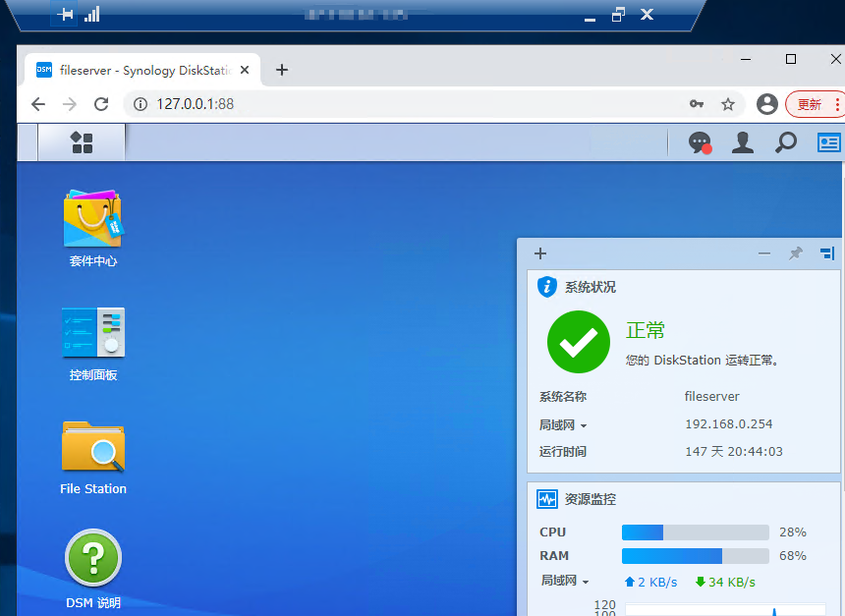Click the 正常 status heading
This screenshot has height=616, width=845.
[646, 330]
